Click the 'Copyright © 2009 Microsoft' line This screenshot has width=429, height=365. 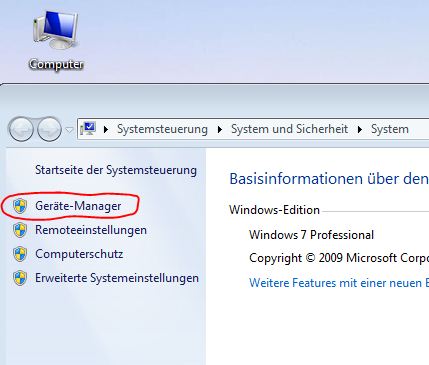pyautogui.click(x=339, y=258)
